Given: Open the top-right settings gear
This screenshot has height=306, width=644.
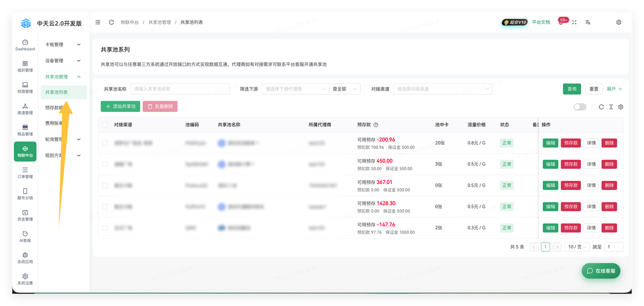Looking at the screenshot, I should point(619,22).
